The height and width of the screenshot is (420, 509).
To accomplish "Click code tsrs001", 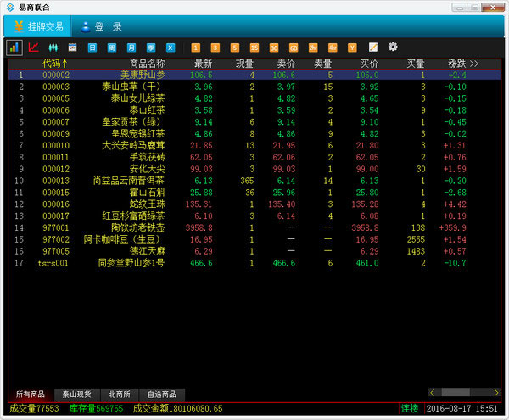I will pyautogui.click(x=53, y=263).
